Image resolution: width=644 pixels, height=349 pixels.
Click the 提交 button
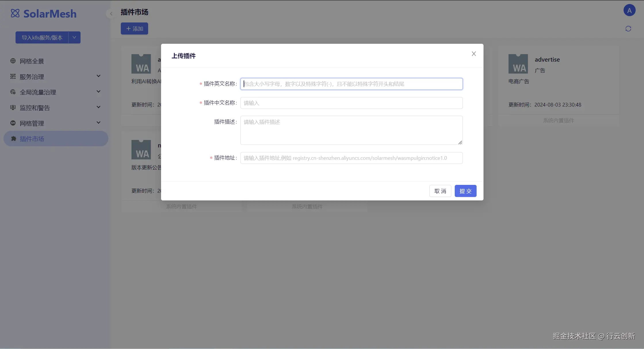click(465, 191)
